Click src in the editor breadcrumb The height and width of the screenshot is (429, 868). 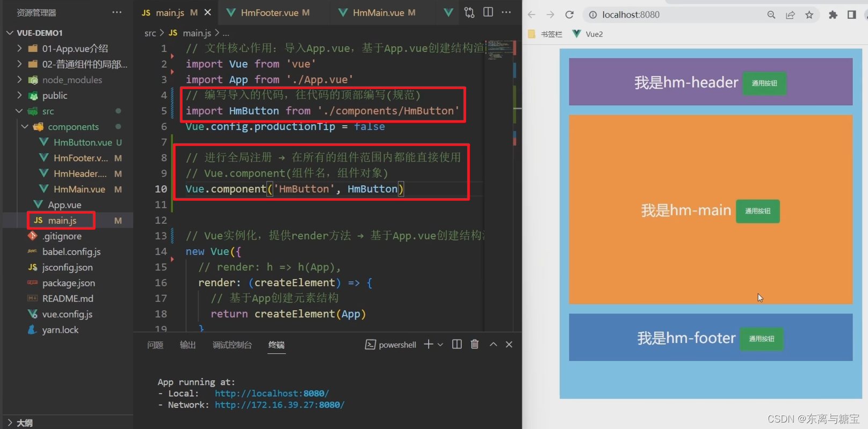tap(150, 33)
